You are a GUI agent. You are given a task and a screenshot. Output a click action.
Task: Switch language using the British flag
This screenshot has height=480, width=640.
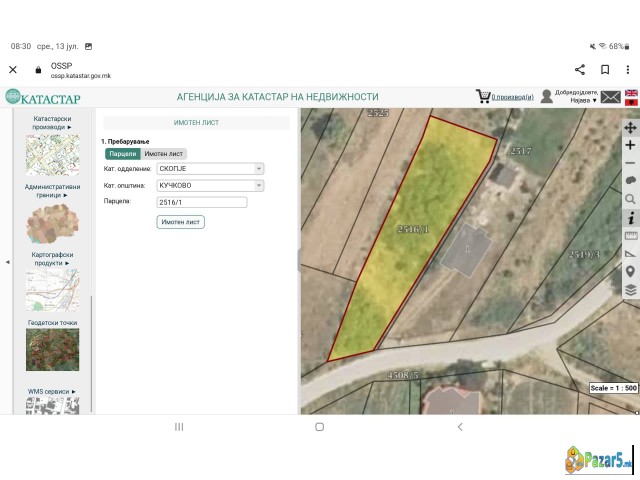pos(631,92)
